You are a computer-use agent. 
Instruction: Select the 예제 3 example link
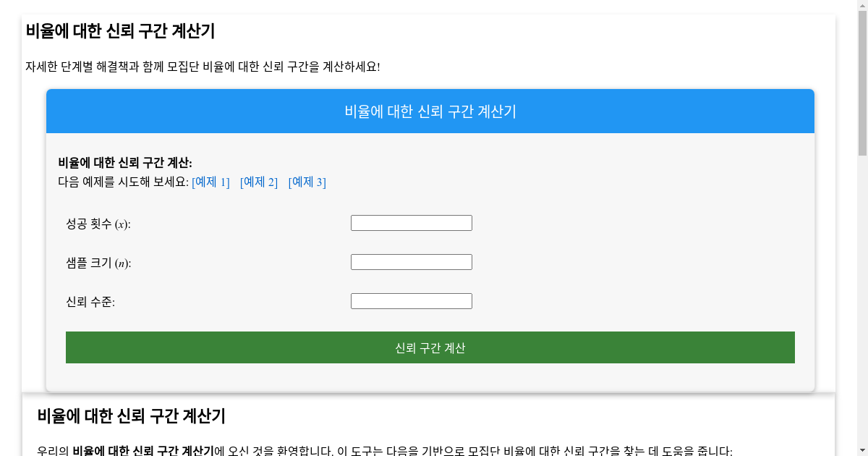click(x=307, y=182)
